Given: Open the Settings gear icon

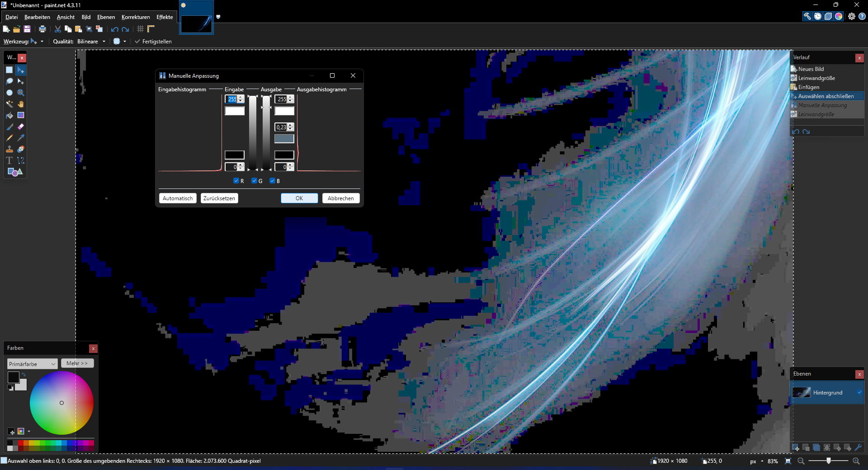Looking at the screenshot, I should click(852, 16).
